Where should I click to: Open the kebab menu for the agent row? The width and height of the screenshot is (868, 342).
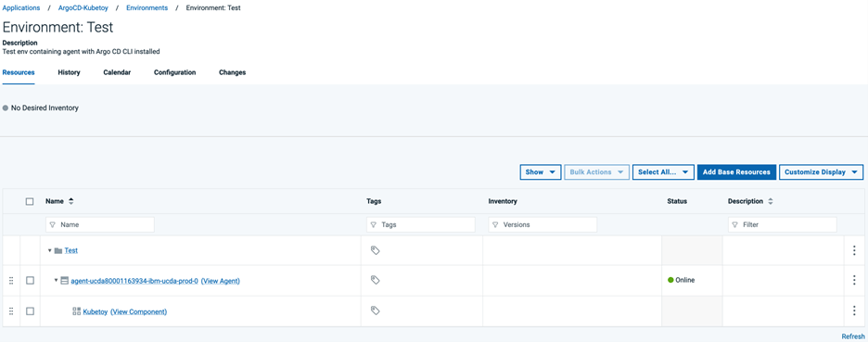pyautogui.click(x=853, y=280)
